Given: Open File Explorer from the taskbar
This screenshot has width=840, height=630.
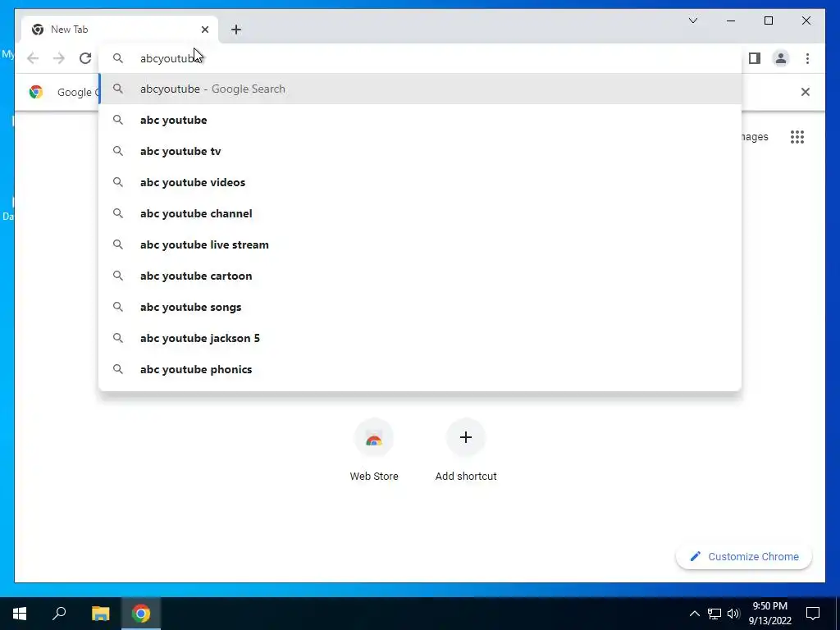Looking at the screenshot, I should [100, 614].
